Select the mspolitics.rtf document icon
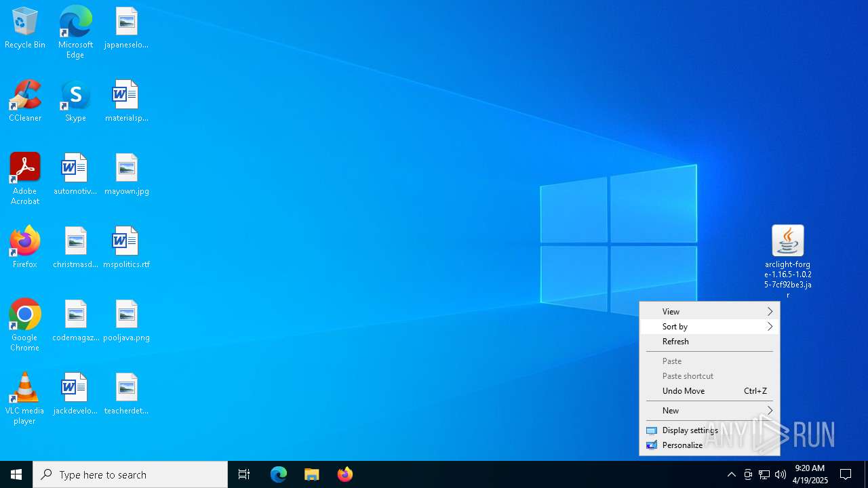The image size is (868, 488). [126, 248]
